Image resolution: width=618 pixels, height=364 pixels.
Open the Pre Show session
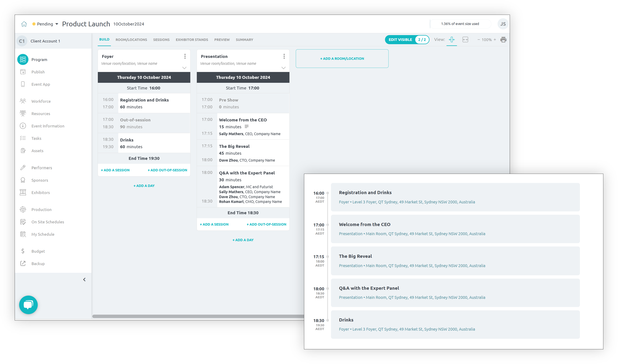pyautogui.click(x=243, y=103)
